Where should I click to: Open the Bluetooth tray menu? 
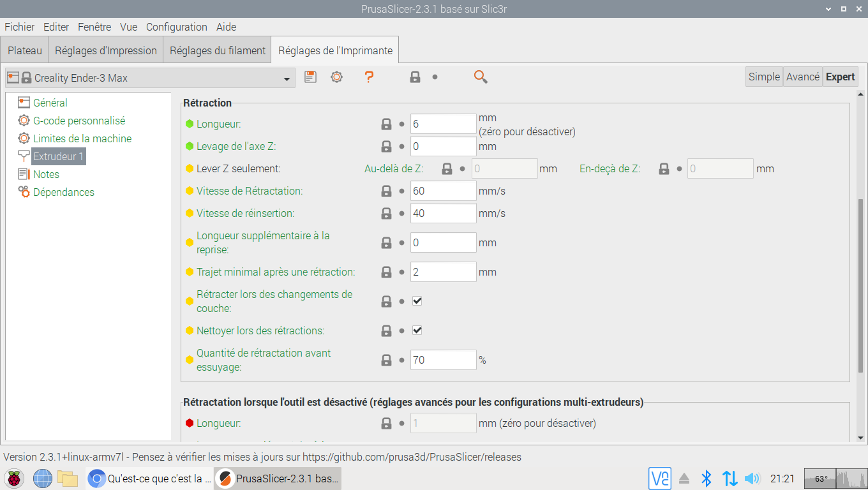(x=707, y=478)
